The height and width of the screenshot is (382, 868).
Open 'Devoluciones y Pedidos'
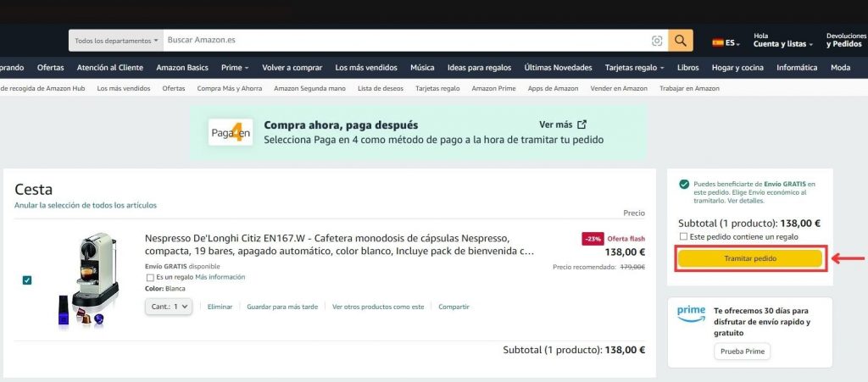tap(847, 40)
